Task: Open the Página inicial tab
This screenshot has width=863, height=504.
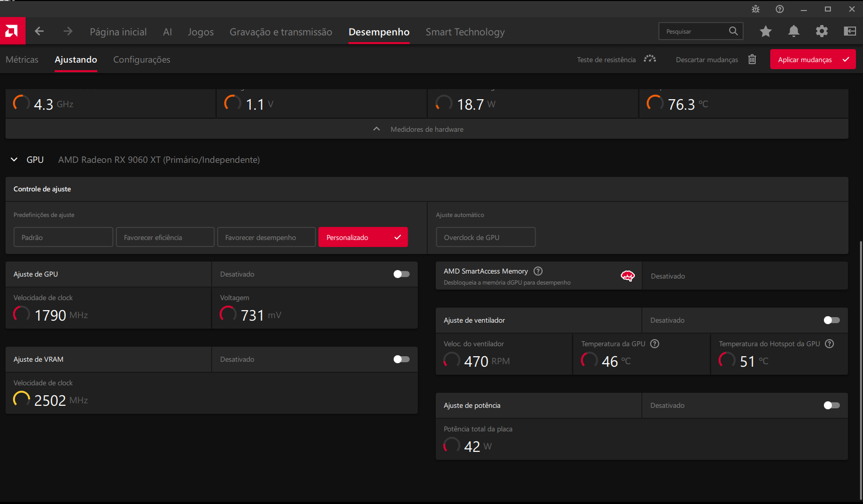Action: tap(118, 32)
